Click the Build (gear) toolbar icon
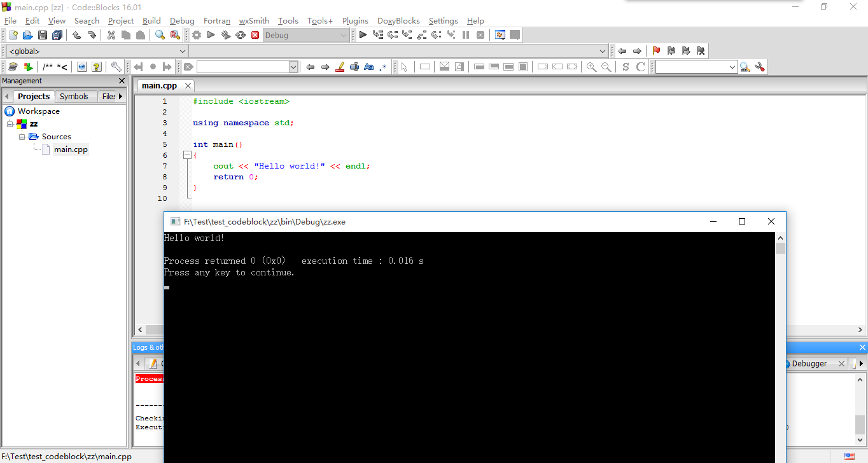Viewport: 868px width, 463px height. [197, 36]
